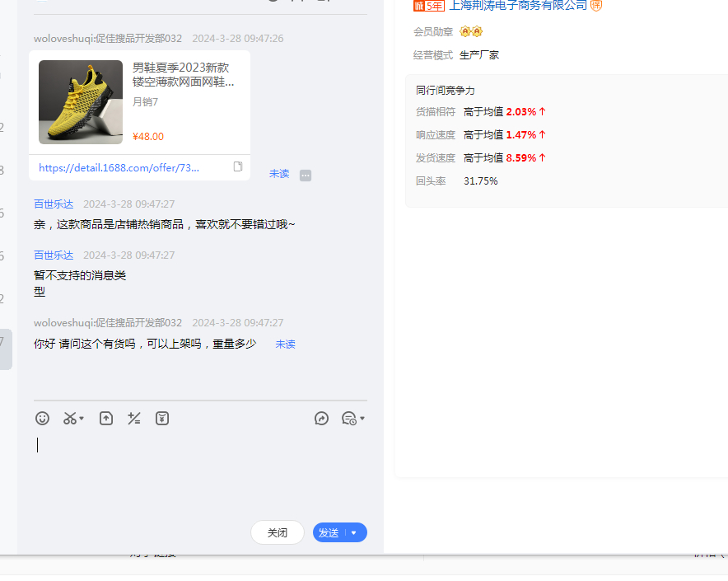Viewport: 728px width, 581px height.
Task: Click inside the message input box
Action: point(198,470)
